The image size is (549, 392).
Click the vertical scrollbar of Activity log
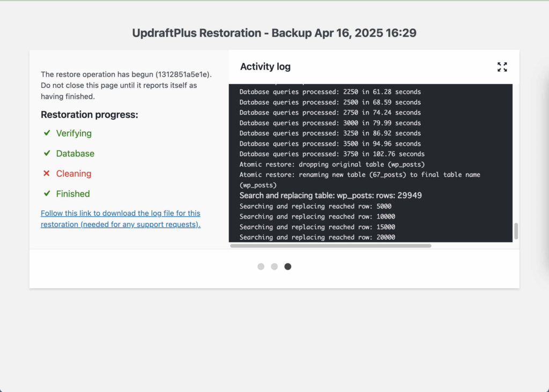516,231
